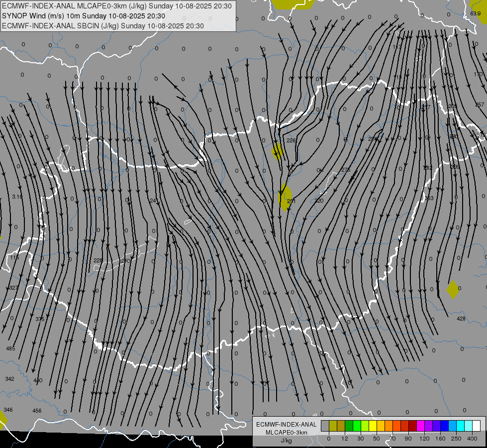Click the SBCIN value '320'
The width and height of the screenshot is (487, 448).
click(x=319, y=201)
